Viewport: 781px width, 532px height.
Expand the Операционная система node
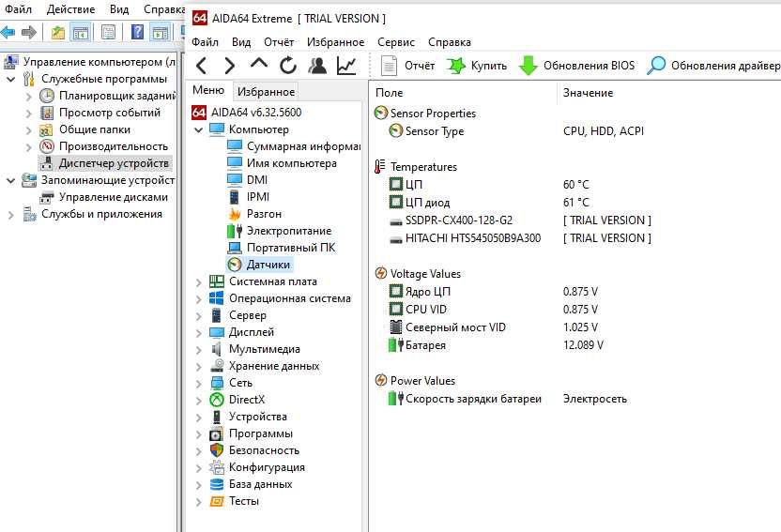pyautogui.click(x=198, y=299)
